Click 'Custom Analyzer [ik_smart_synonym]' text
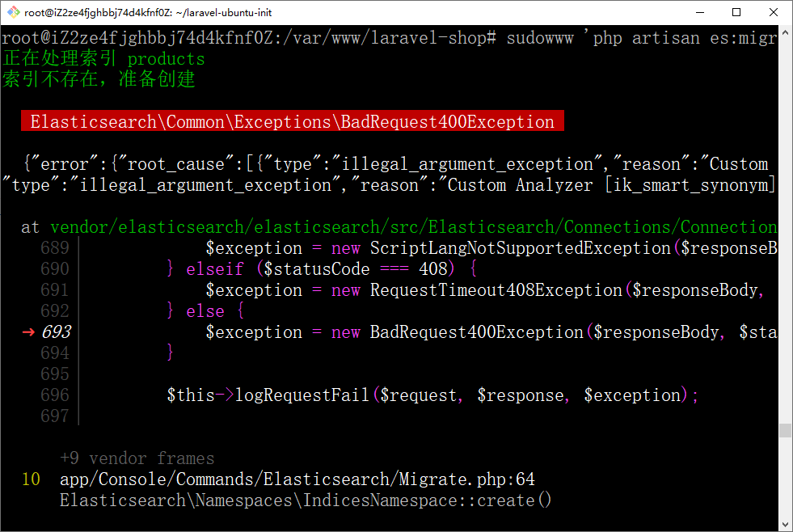Image resolution: width=793 pixels, height=532 pixels. tap(611, 185)
